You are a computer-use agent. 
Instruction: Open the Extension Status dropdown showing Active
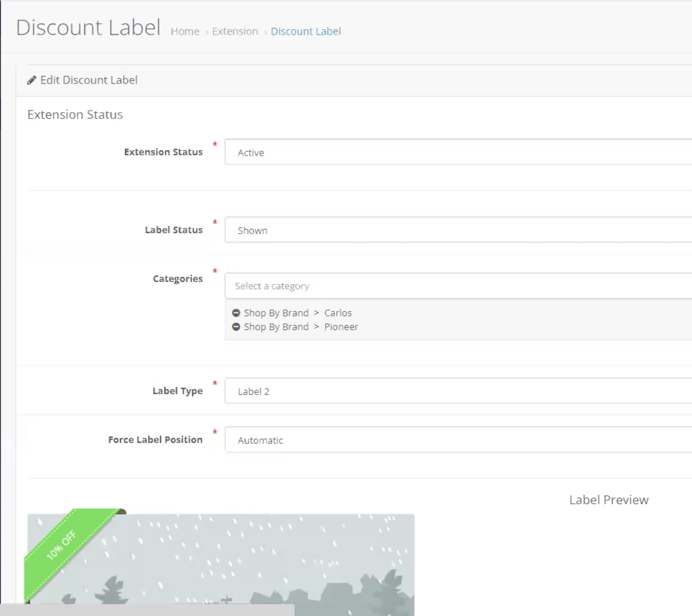click(458, 152)
